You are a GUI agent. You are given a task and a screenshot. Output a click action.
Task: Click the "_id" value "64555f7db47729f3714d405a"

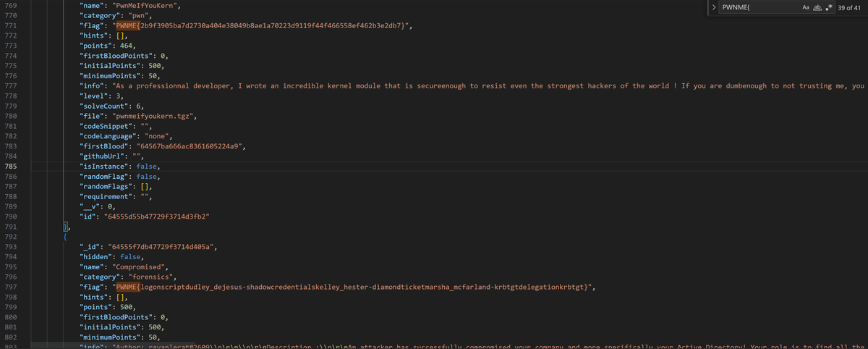point(161,246)
